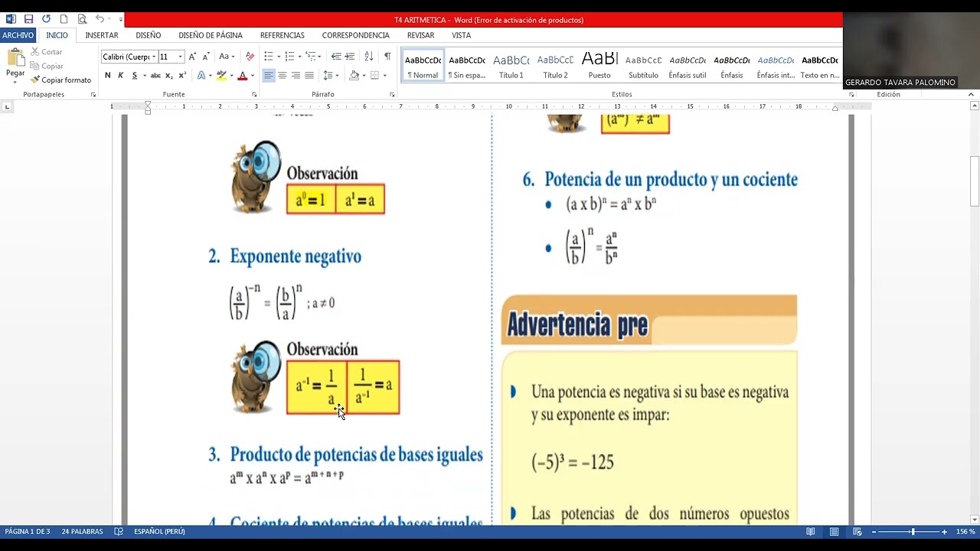Image resolution: width=980 pixels, height=551 pixels.
Task: Open Párrafo dialog launcher
Action: pos(392,95)
